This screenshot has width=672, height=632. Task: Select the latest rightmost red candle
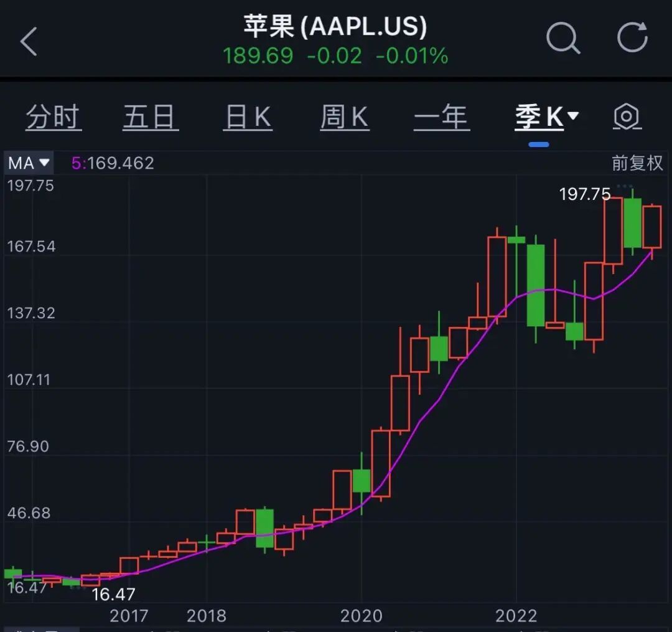(652, 227)
